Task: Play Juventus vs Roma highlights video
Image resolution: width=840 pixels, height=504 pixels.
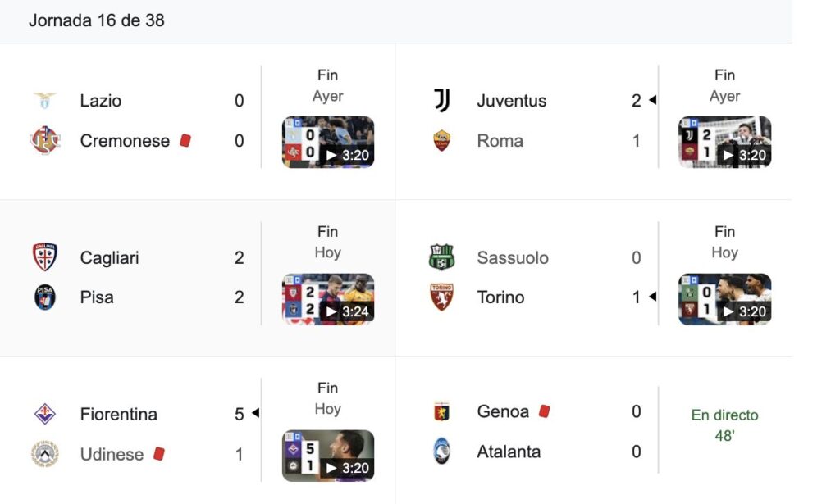Action: 725,143
